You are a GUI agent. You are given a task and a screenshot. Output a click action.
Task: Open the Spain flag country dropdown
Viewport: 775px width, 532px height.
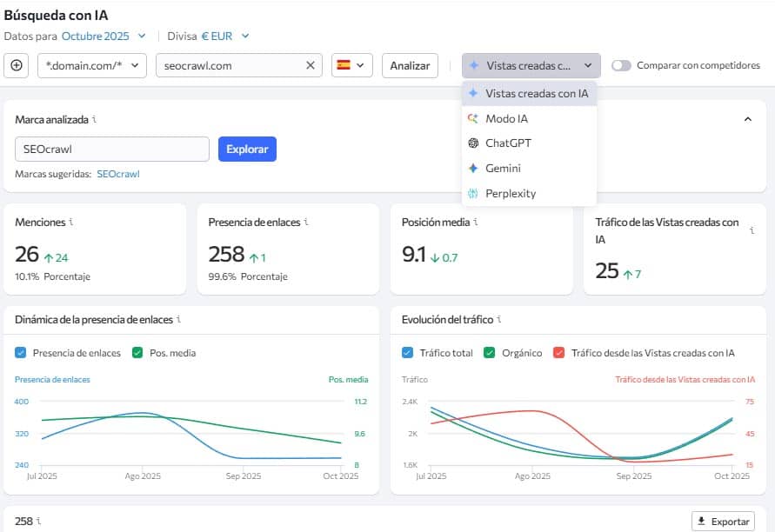[351, 65]
